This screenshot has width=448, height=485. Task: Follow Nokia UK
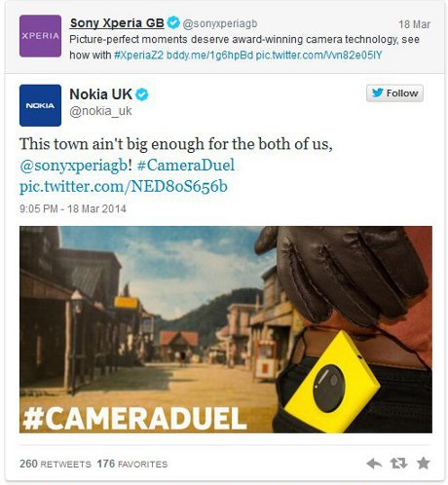[394, 93]
